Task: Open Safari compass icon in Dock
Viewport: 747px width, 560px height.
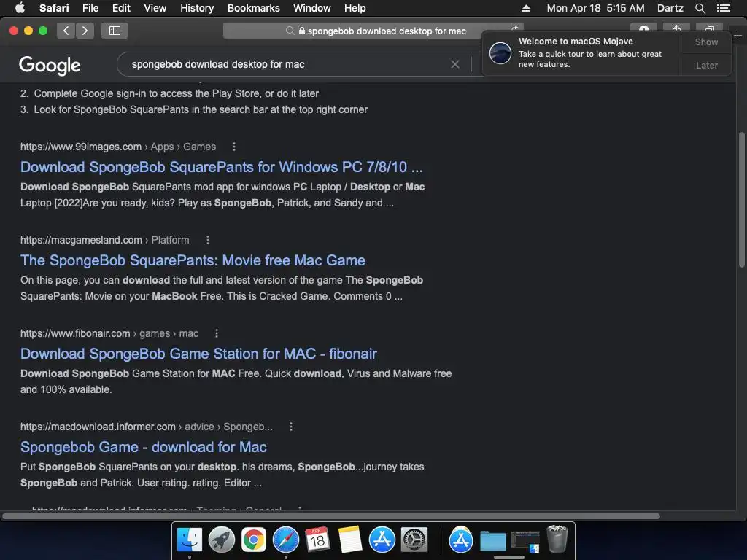Action: pyautogui.click(x=286, y=540)
